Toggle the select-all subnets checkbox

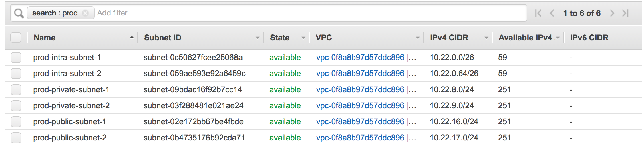click(x=16, y=38)
